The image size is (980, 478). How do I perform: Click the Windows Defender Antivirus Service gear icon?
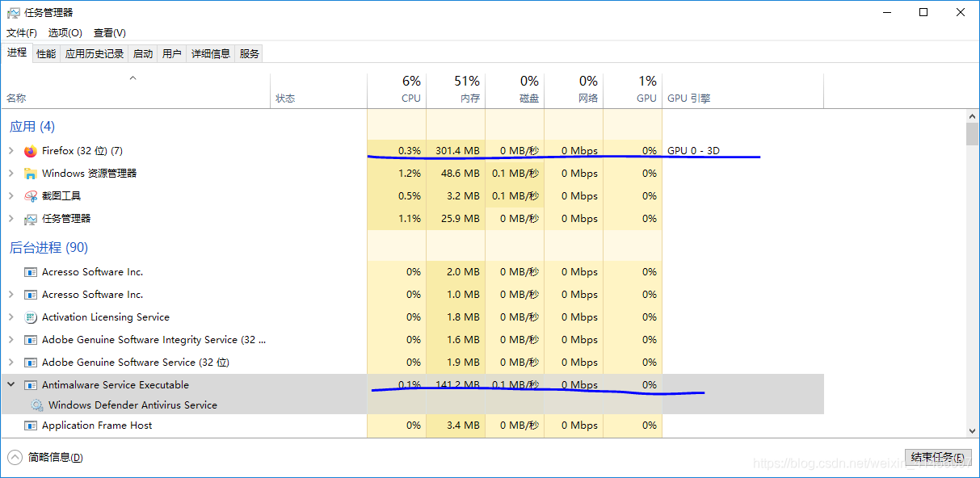pos(37,405)
